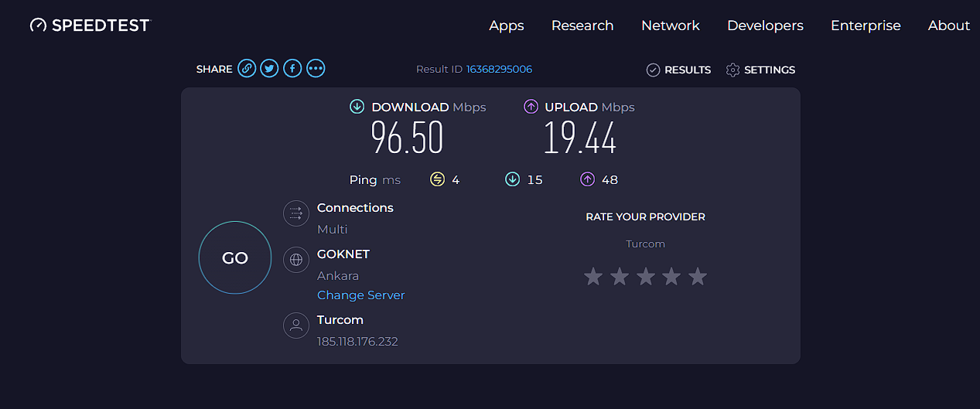Screen dimensions: 980x409
Task: Click the Turcom ISP name above the IP address
Action: tap(340, 320)
